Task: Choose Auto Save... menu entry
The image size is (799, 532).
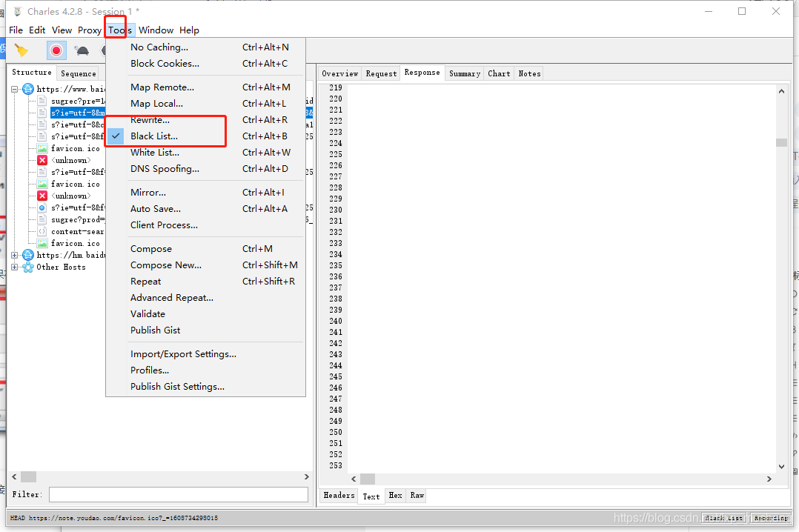Action: (205, 208)
